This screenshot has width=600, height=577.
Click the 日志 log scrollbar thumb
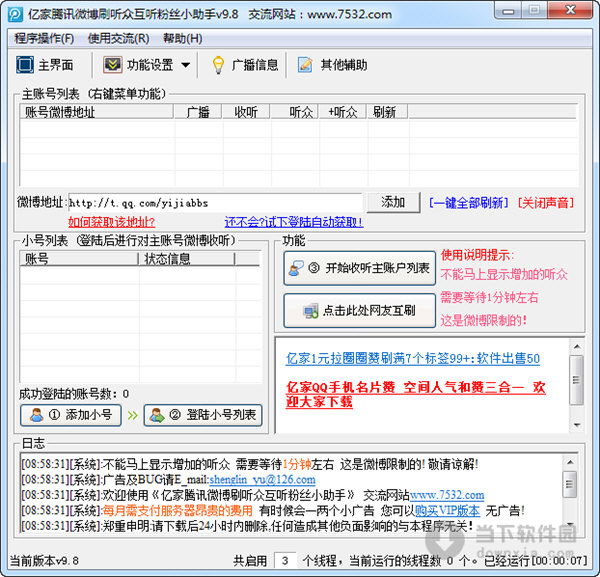[x=570, y=484]
